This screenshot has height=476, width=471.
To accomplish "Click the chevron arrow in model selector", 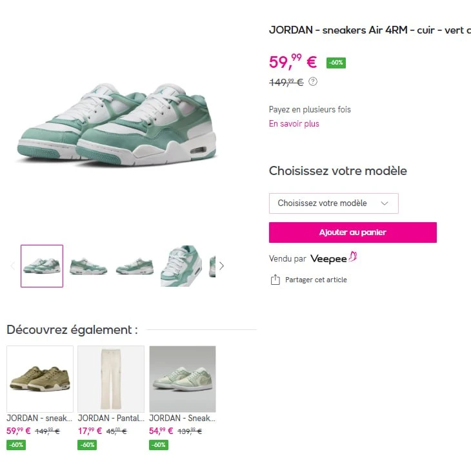I will tap(385, 203).
